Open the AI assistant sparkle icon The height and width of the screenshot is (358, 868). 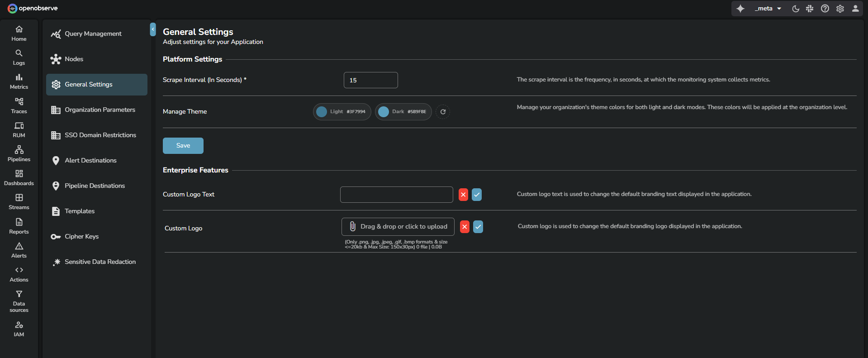coord(740,9)
